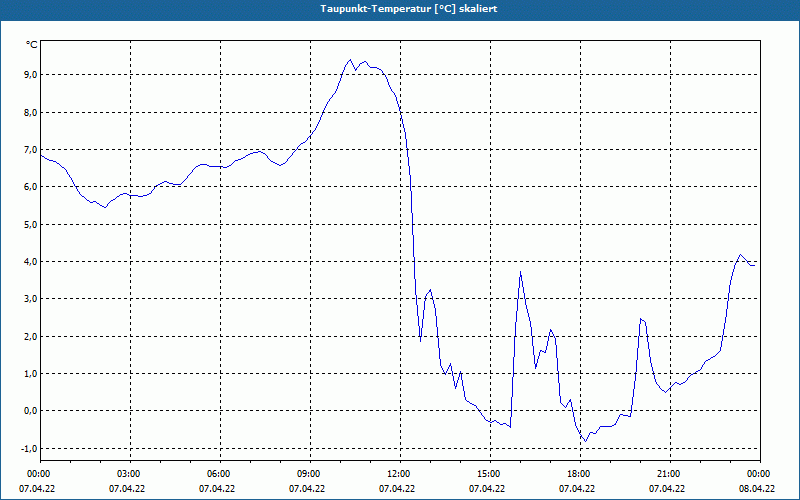
Task: Select the -1,0 y-axis label
Action: tap(29, 448)
